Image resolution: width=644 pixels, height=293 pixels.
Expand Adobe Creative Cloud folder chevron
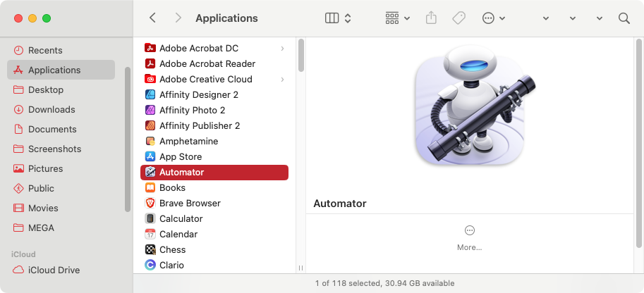point(282,79)
